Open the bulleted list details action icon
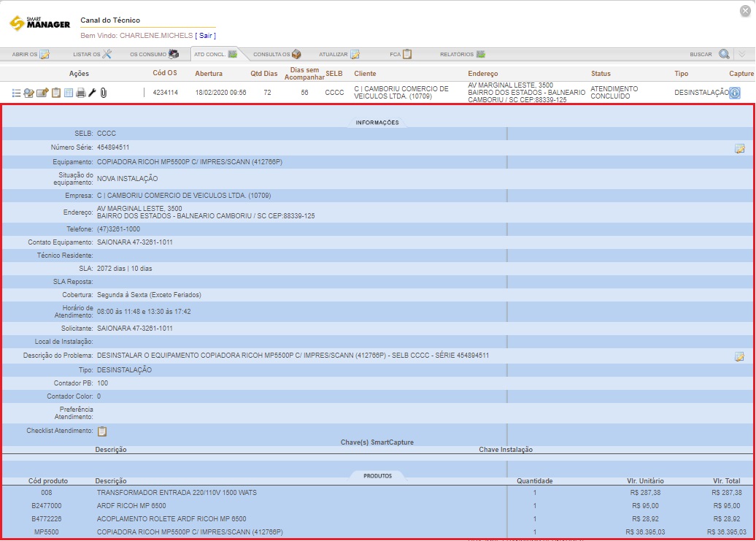Image resolution: width=756 pixels, height=541 pixels. 16,93
